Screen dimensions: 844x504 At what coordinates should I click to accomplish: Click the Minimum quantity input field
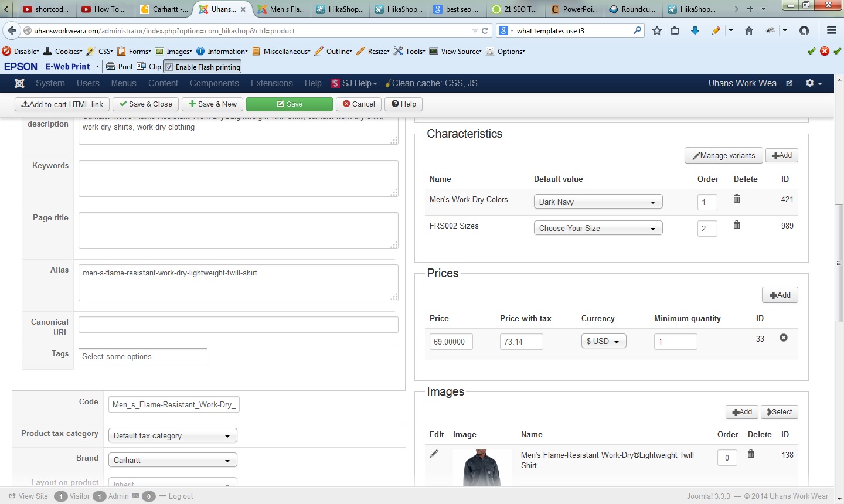tap(676, 342)
